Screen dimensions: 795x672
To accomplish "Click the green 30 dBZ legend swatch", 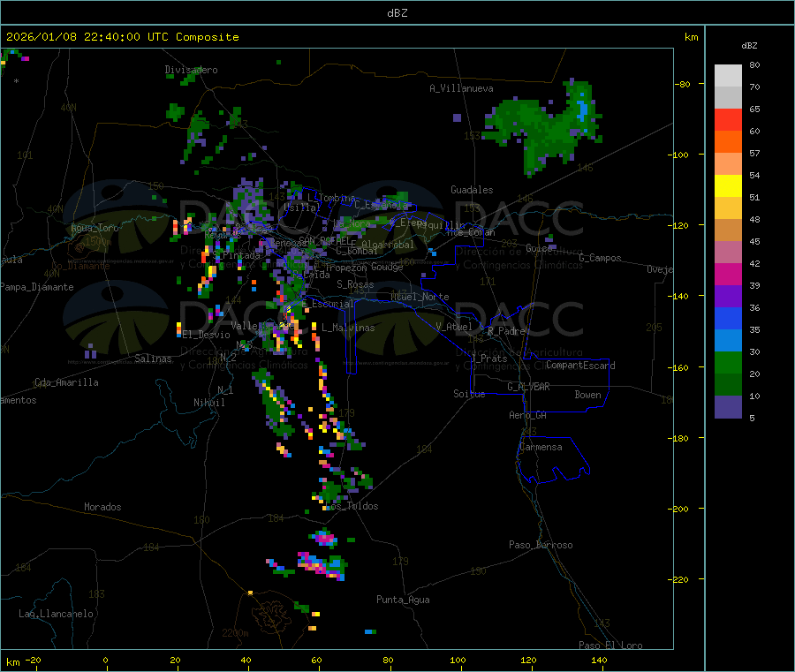I will (x=728, y=362).
